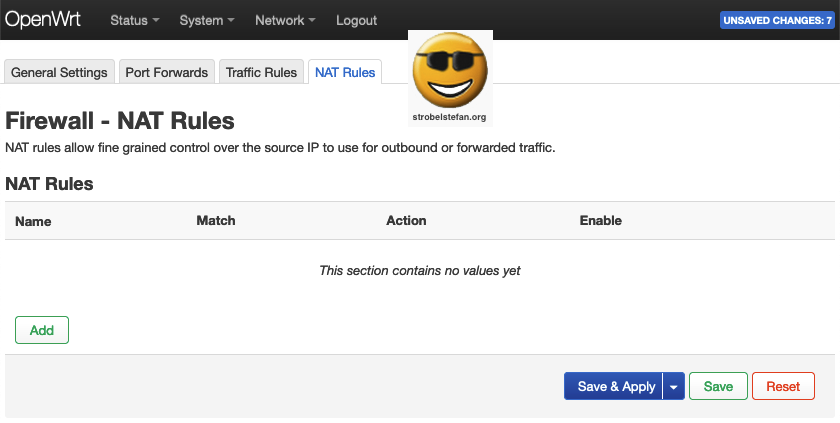Open the Traffic Rules tab

[x=261, y=72]
